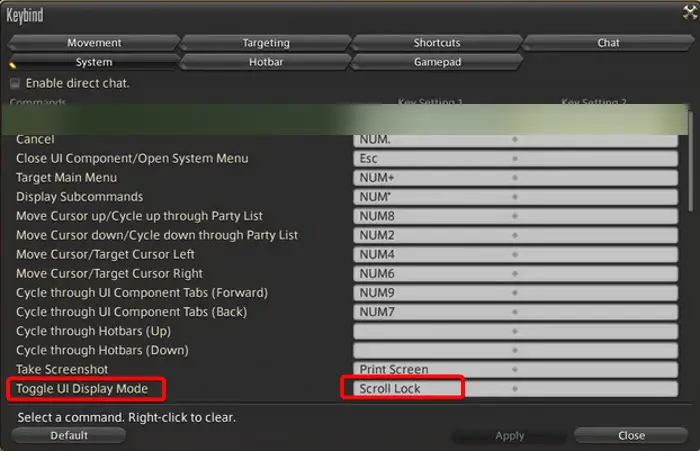Select Cycle through UI Component Tabs (Forward)
Image resolution: width=700 pixels, height=451 pixels.
(x=142, y=293)
